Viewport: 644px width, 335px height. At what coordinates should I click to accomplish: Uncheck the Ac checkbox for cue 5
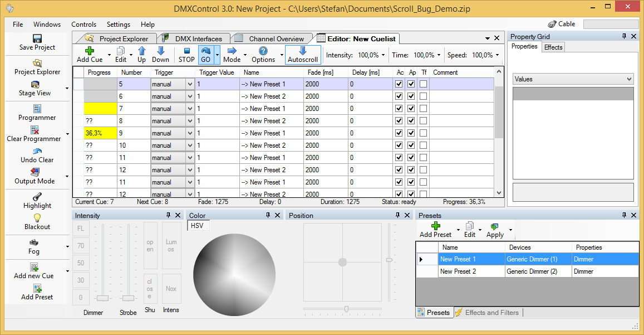[399, 84]
